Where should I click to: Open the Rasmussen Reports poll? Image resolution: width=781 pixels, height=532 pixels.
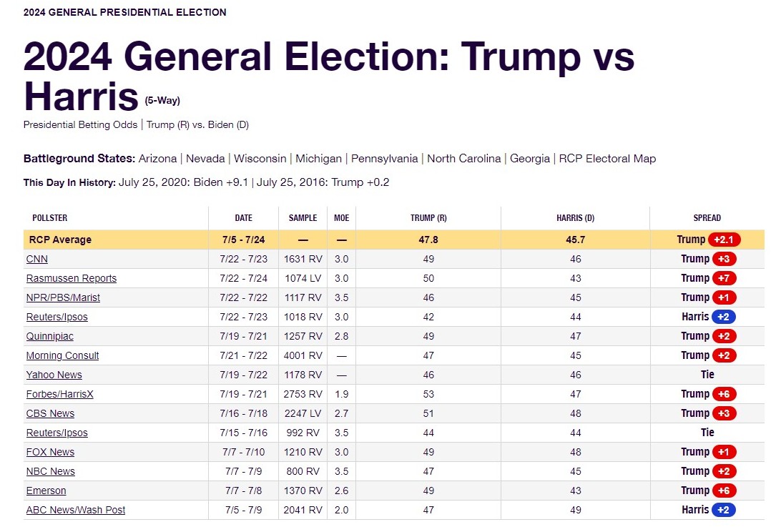71,278
